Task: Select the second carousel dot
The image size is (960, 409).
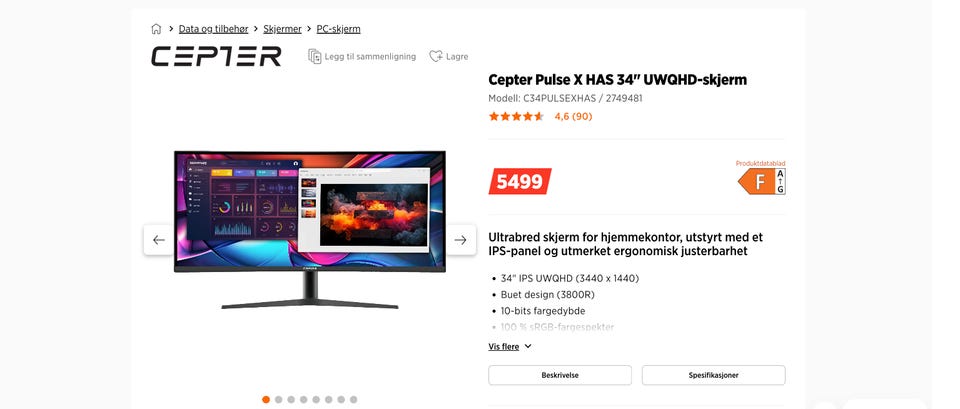Action: coord(279,399)
